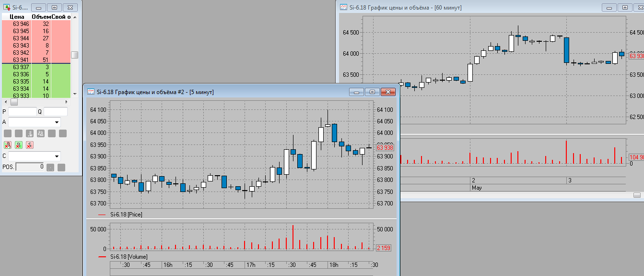The height and width of the screenshot is (276, 644).
Task: Select the bid price 63 936 row
Action: tap(36, 74)
